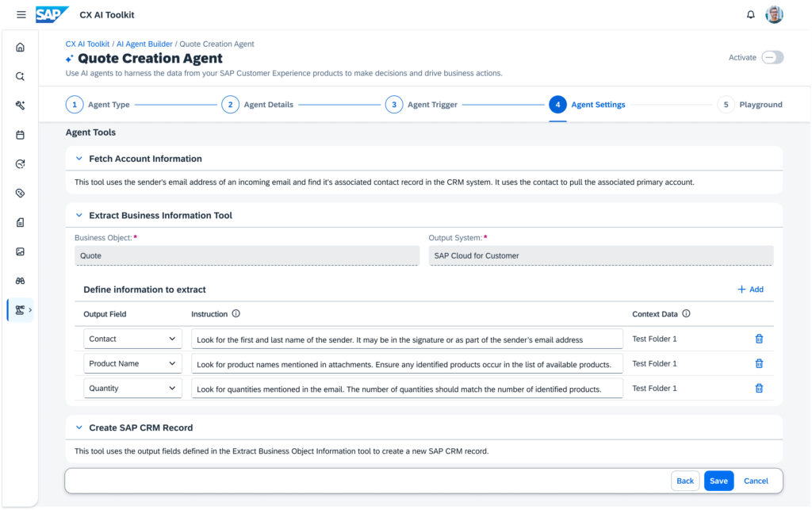Image resolution: width=812 pixels, height=510 pixels.
Task: Delete the Quantity output field row
Action: [759, 389]
